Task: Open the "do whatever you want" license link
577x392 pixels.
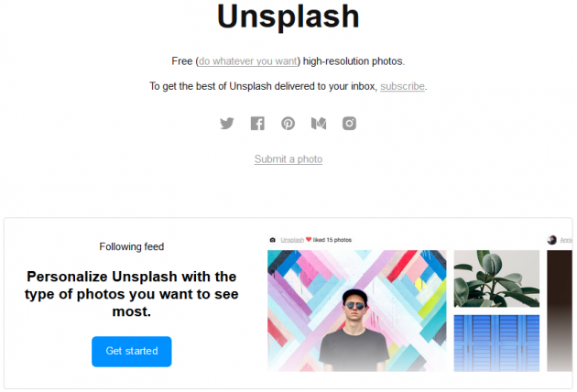Action: (247, 61)
